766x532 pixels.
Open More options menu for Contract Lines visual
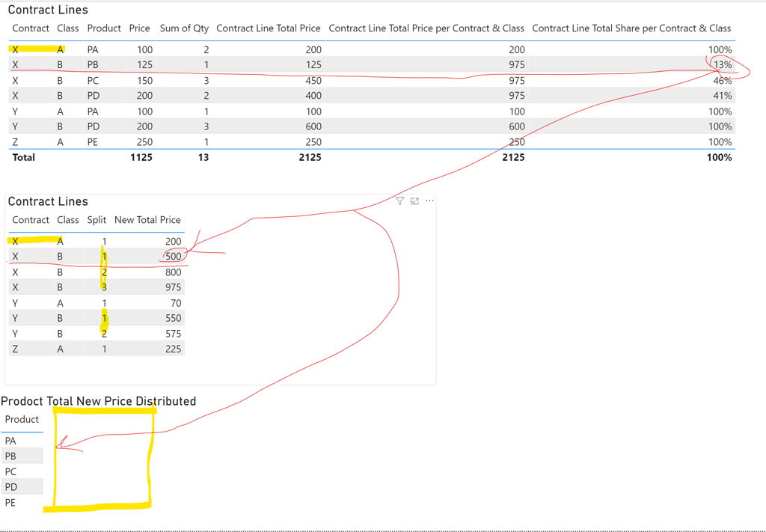click(429, 201)
